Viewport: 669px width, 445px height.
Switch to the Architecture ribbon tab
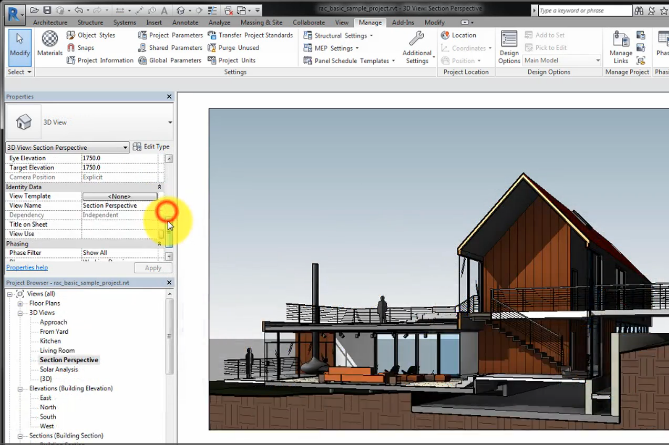[x=49, y=21]
